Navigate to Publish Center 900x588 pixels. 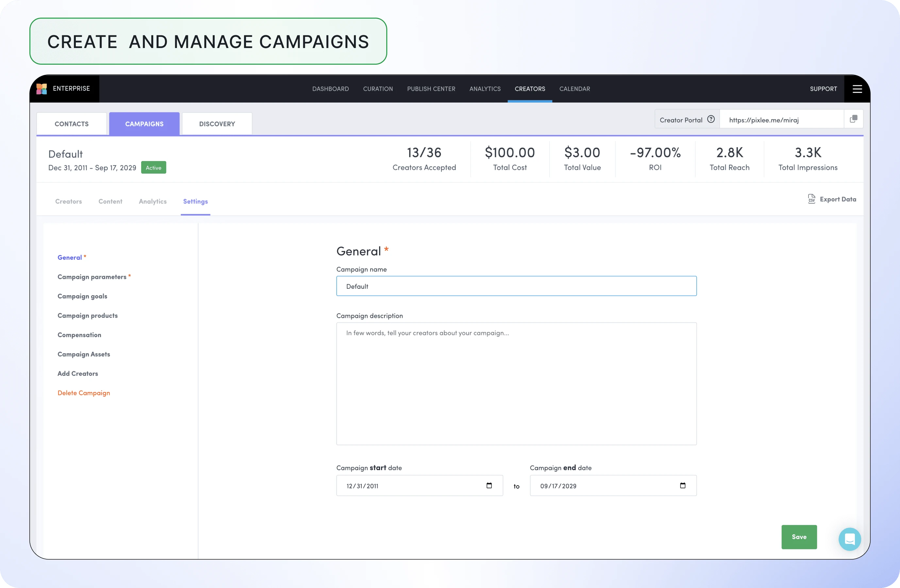(x=430, y=89)
